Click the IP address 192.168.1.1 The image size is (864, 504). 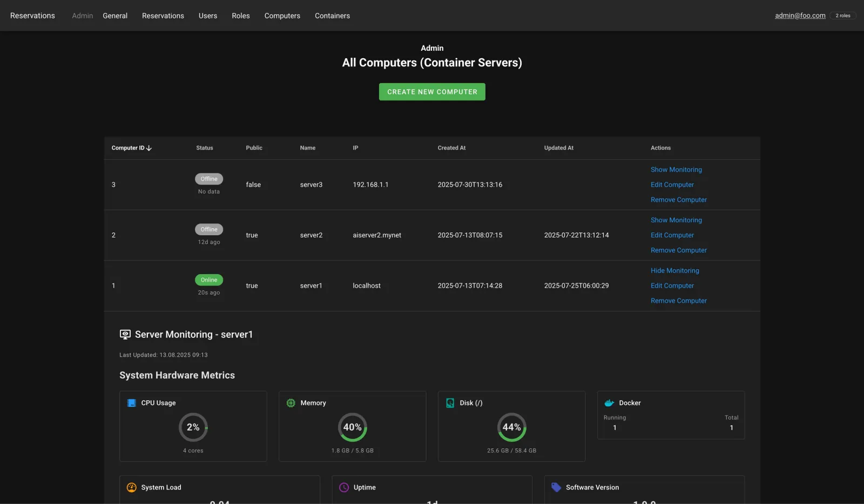click(370, 185)
